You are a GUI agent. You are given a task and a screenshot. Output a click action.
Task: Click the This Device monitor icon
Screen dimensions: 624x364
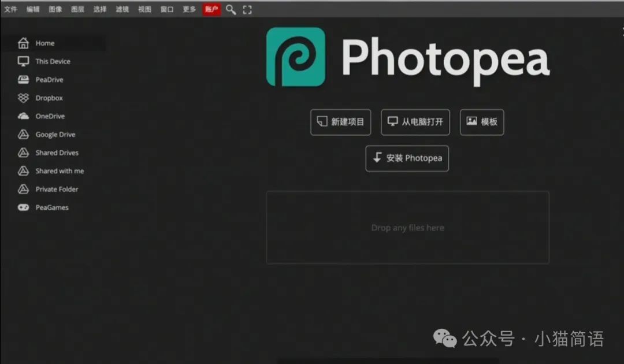pos(24,61)
